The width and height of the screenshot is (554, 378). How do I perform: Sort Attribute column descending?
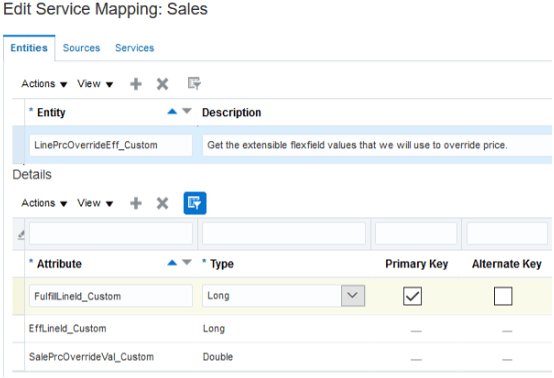pyautogui.click(x=187, y=262)
